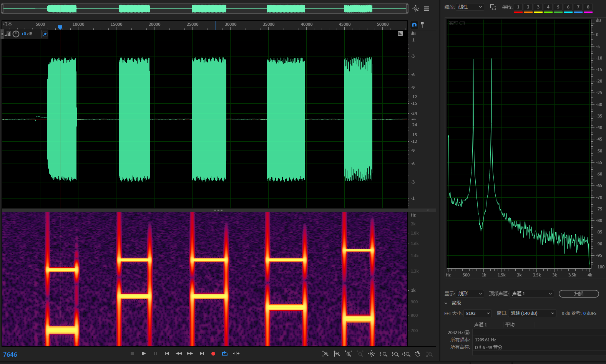This screenshot has height=364, width=606.
Task: Toggle the blue snapping magnet icon
Action: [414, 25]
